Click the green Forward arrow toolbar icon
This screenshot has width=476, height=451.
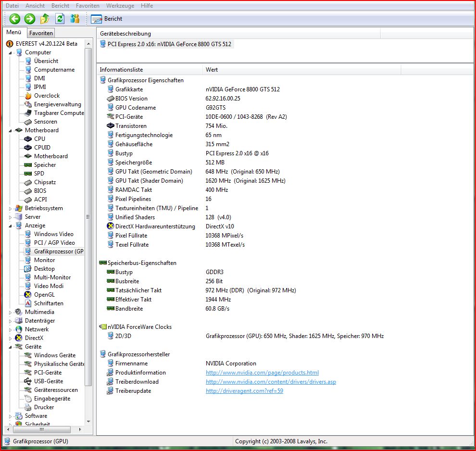coord(30,19)
